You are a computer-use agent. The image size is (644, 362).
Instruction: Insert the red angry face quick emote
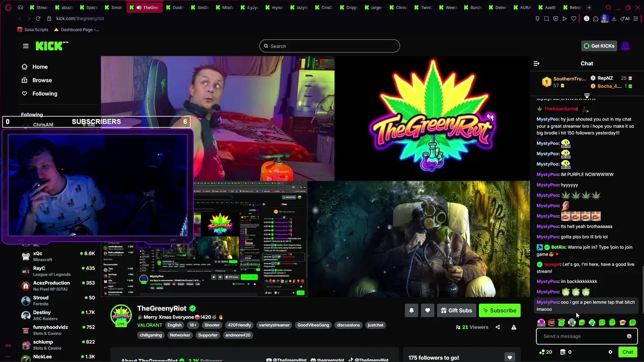coord(551,323)
